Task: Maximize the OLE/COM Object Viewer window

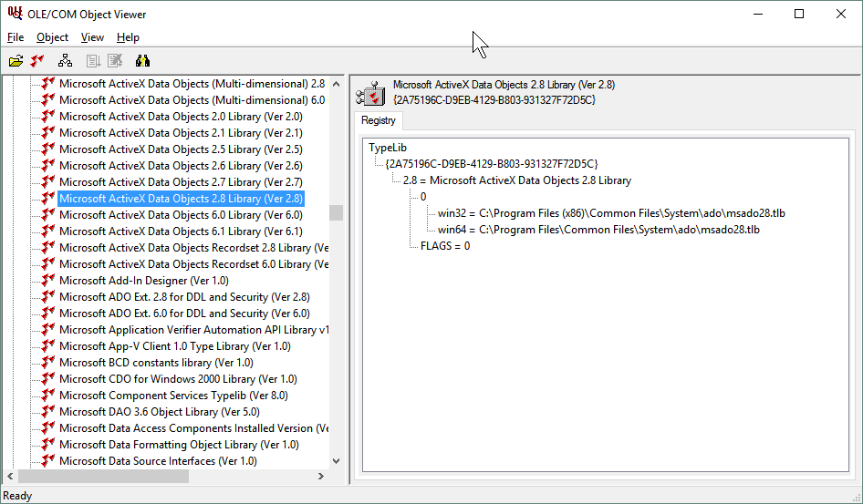Action: pyautogui.click(x=799, y=14)
